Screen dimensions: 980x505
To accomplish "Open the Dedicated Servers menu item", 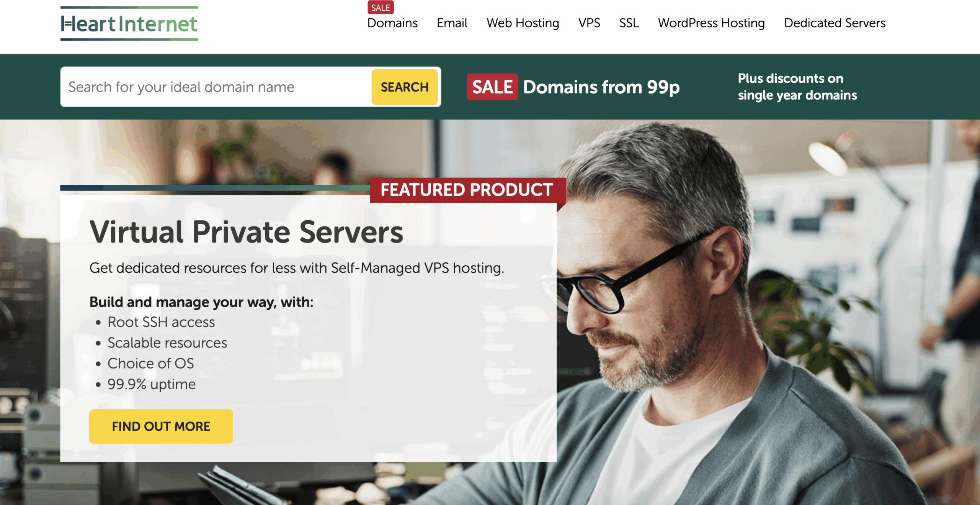I will 834,23.
